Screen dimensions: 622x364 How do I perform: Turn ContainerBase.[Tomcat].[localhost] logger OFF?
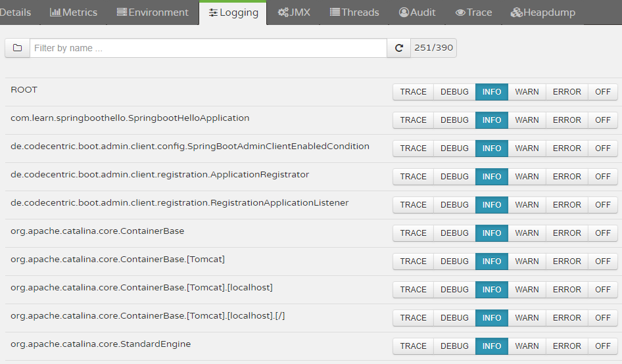602,290
